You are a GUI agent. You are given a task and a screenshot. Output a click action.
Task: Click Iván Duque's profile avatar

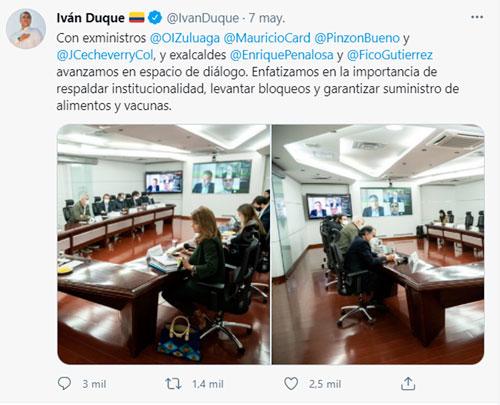click(x=26, y=29)
